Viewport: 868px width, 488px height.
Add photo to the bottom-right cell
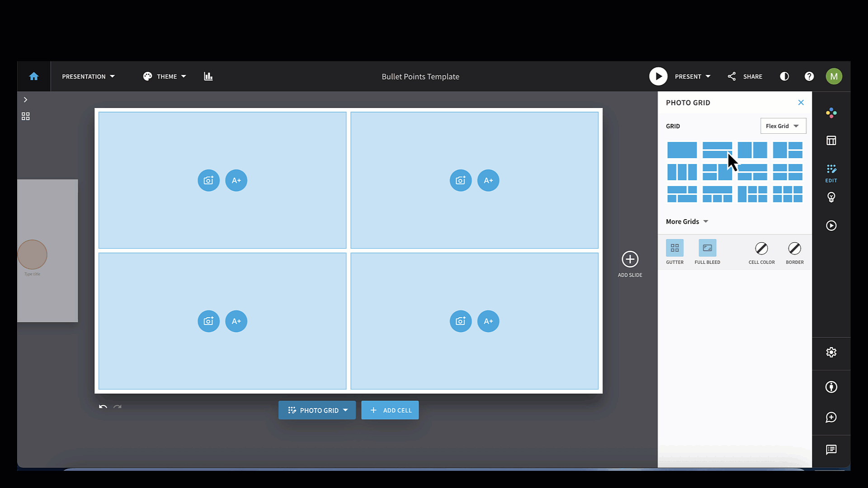(x=461, y=321)
